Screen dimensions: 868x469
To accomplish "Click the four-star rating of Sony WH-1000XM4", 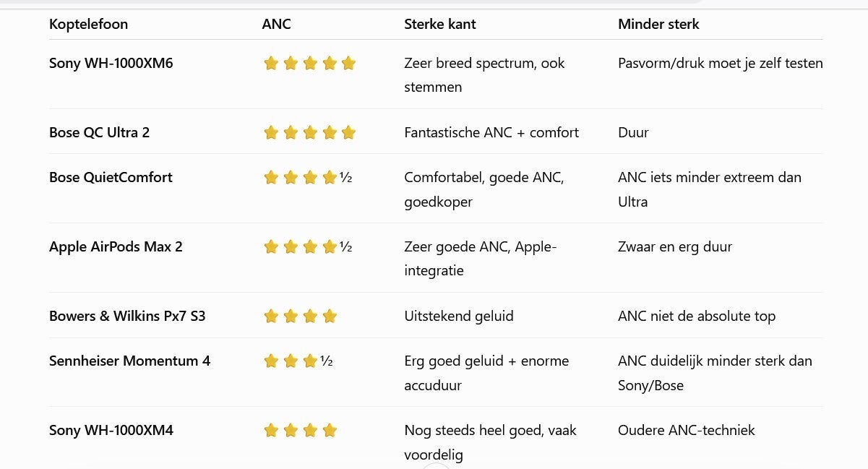I will (x=301, y=431).
